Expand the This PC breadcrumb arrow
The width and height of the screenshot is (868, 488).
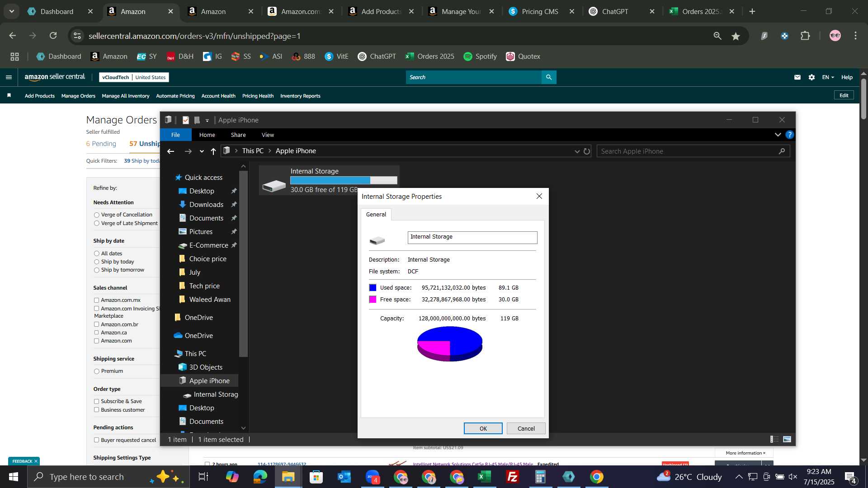pos(269,151)
